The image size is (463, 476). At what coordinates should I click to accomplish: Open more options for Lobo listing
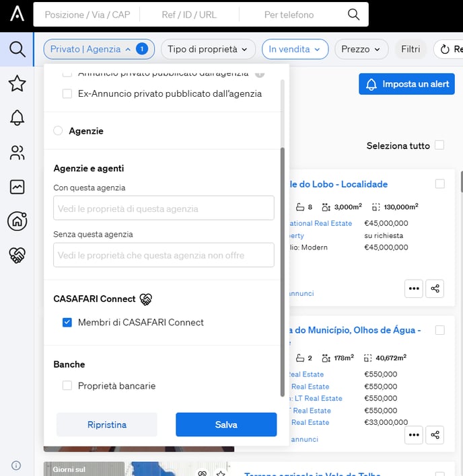[x=414, y=288]
